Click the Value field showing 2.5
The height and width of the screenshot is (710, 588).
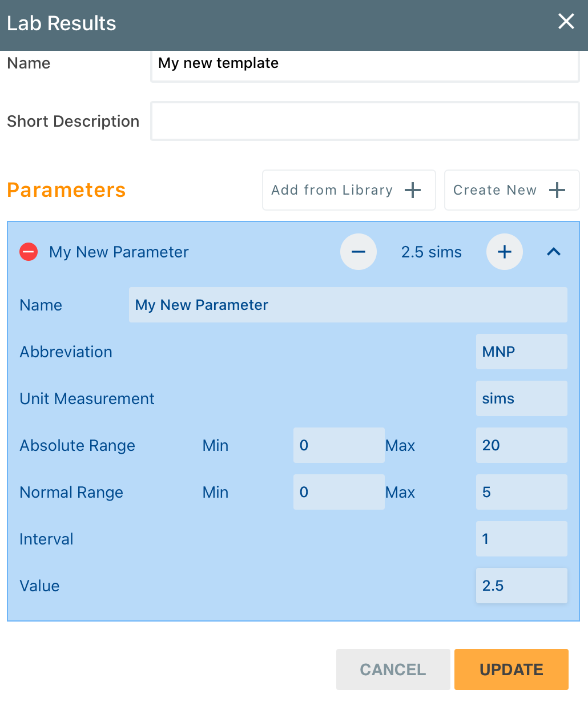click(x=521, y=586)
